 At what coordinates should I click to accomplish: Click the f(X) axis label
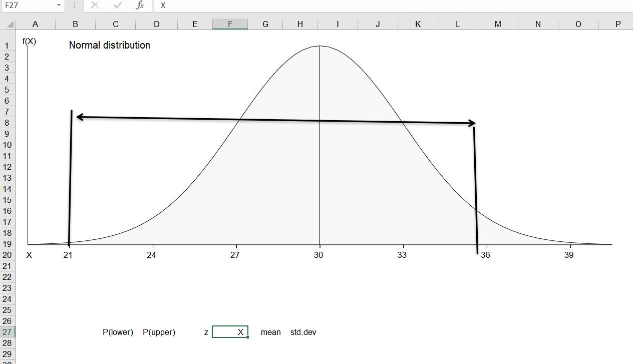click(30, 42)
